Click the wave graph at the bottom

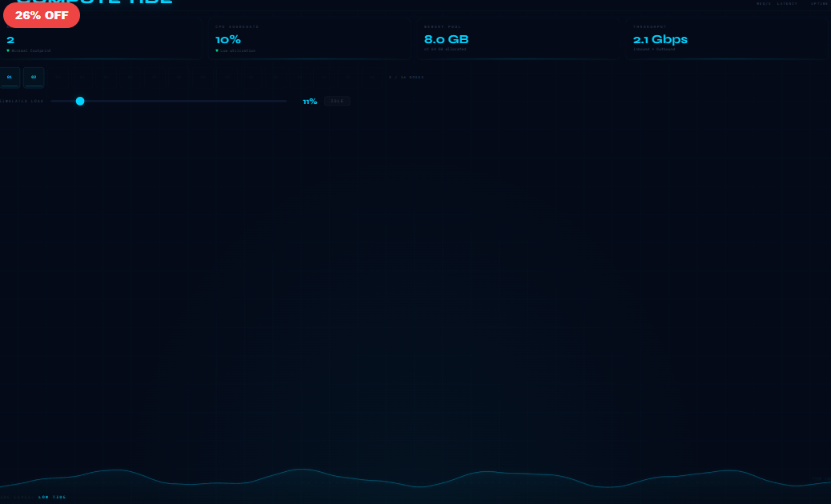(x=415, y=480)
